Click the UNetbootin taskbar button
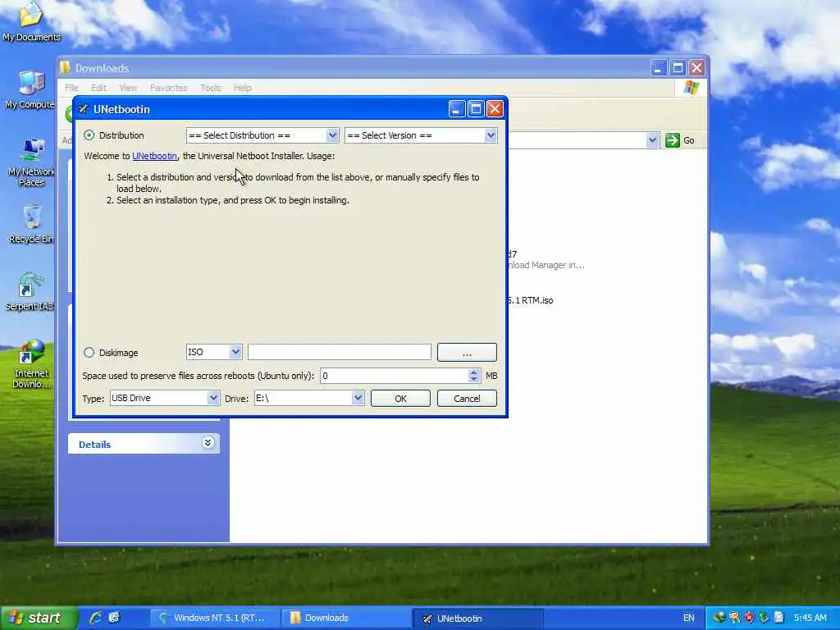This screenshot has height=630, width=840. coord(478,619)
